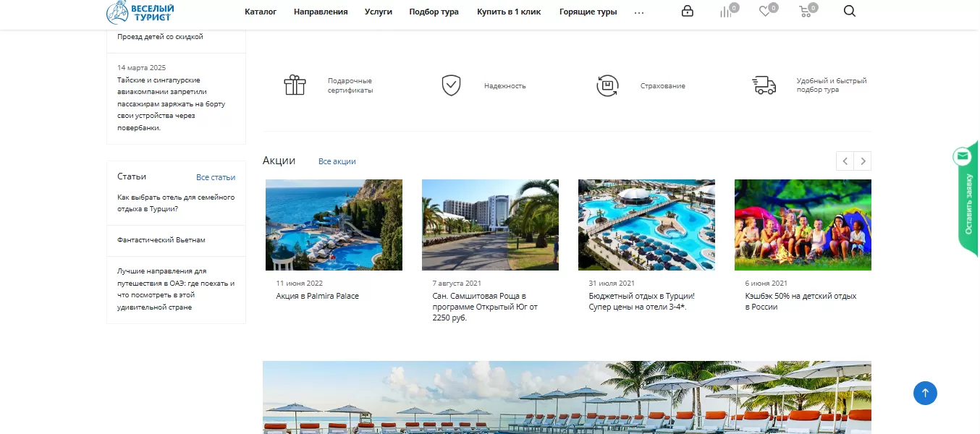The image size is (980, 434).
Task: Click the gift certificates box icon
Action: coord(295,85)
